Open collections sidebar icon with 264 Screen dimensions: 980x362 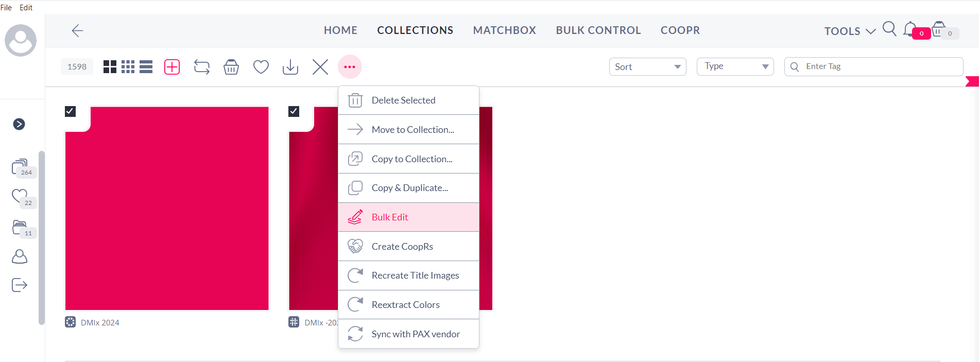(20, 167)
